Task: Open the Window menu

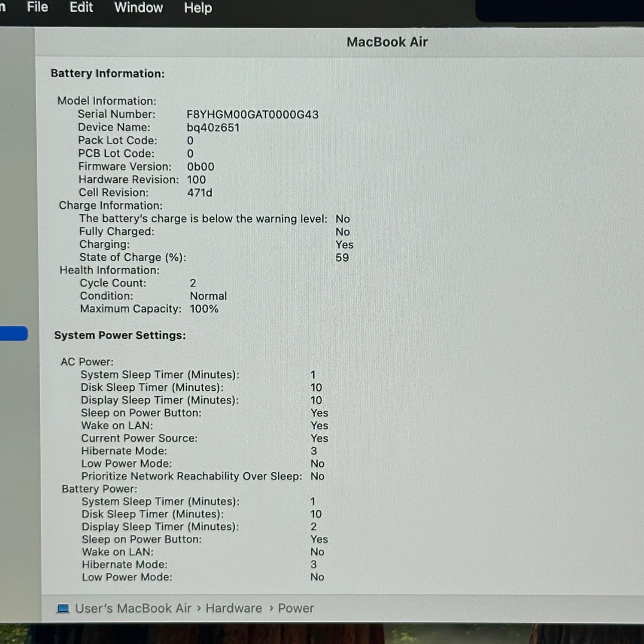Action: 138,8
